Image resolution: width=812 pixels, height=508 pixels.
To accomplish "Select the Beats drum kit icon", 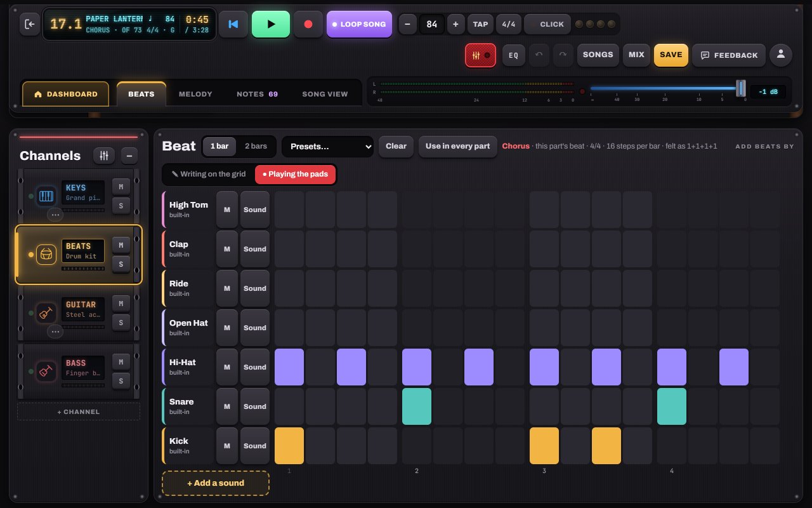I will pyautogui.click(x=46, y=254).
